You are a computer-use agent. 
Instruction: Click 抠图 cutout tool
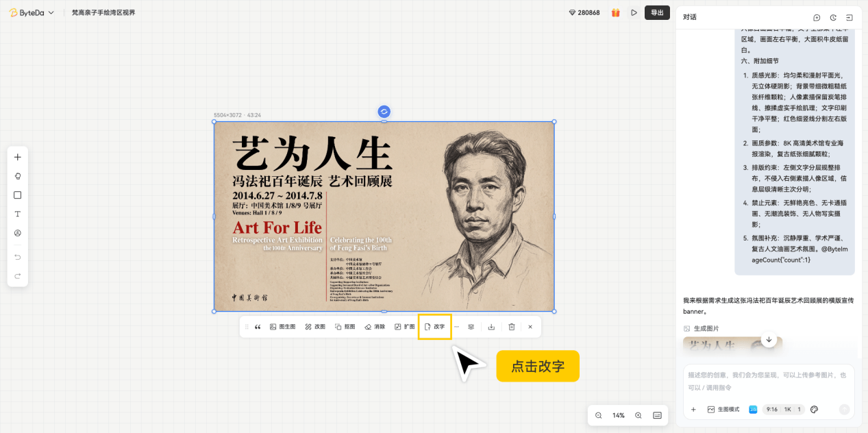point(345,327)
